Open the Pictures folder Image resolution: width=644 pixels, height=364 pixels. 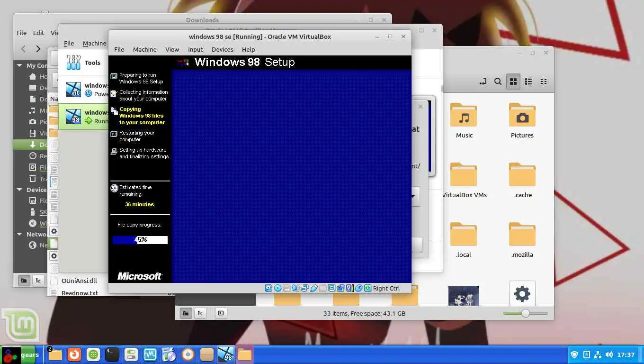(x=522, y=120)
